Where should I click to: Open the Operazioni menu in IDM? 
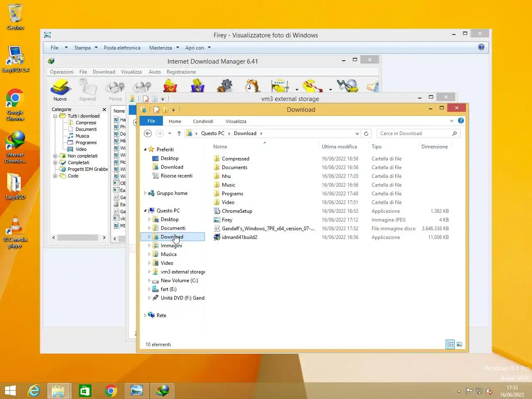(62, 72)
